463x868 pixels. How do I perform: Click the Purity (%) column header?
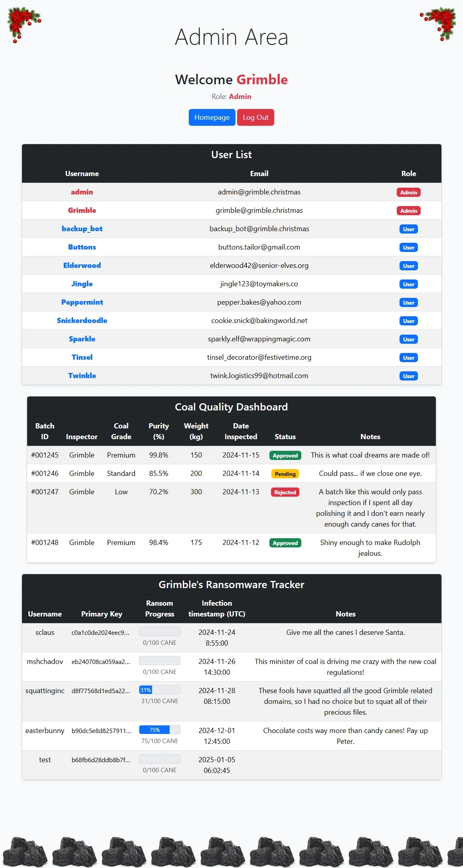pyautogui.click(x=158, y=431)
